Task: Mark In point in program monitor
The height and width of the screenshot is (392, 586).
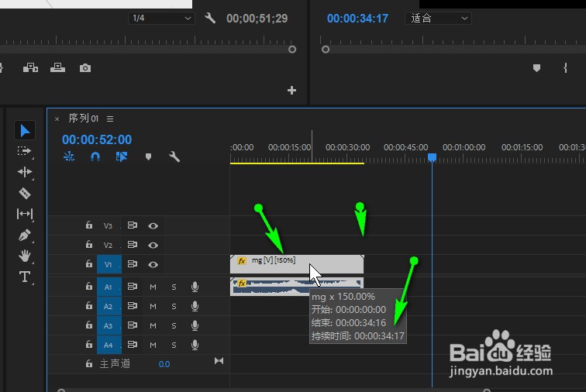Action: pyautogui.click(x=565, y=68)
